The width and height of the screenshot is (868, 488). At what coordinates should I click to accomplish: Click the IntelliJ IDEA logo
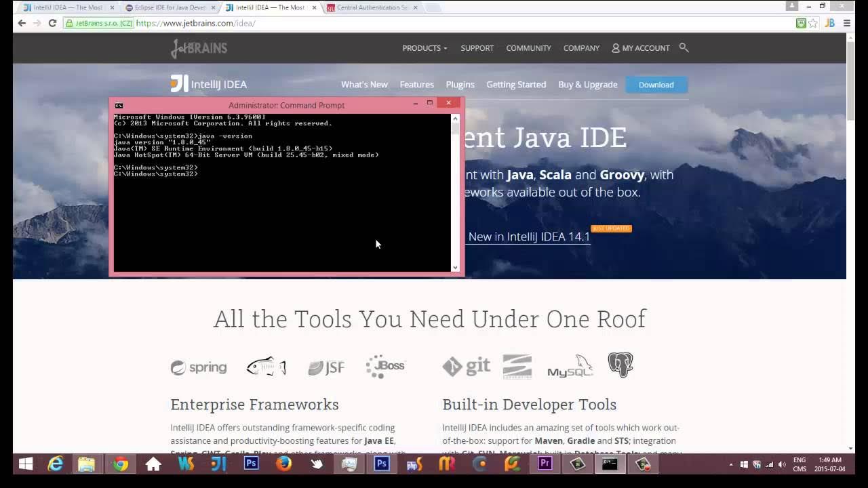209,84
